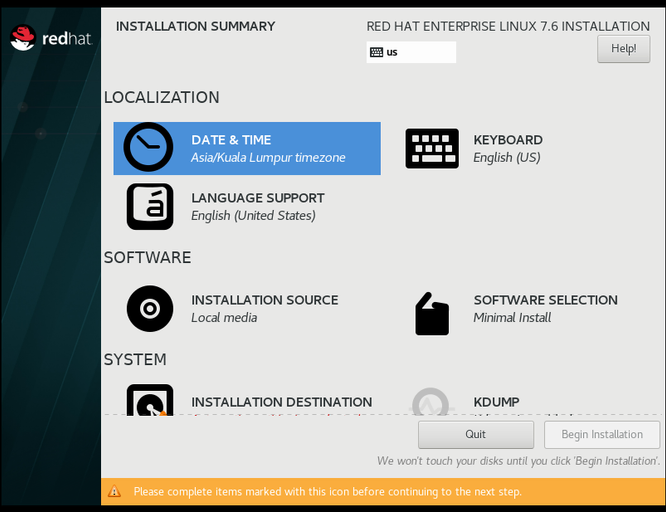Click the orange warning message banner
Screen dimensions: 666x512
click(x=383, y=492)
